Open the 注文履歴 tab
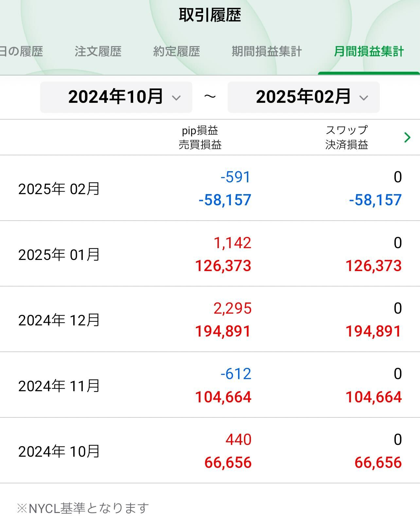420x531 pixels. pos(98,51)
